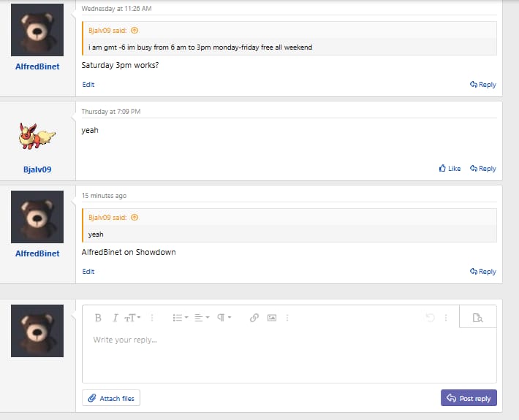Open the font size dropdown
Viewport: 519px width, 420px height.
pos(132,318)
